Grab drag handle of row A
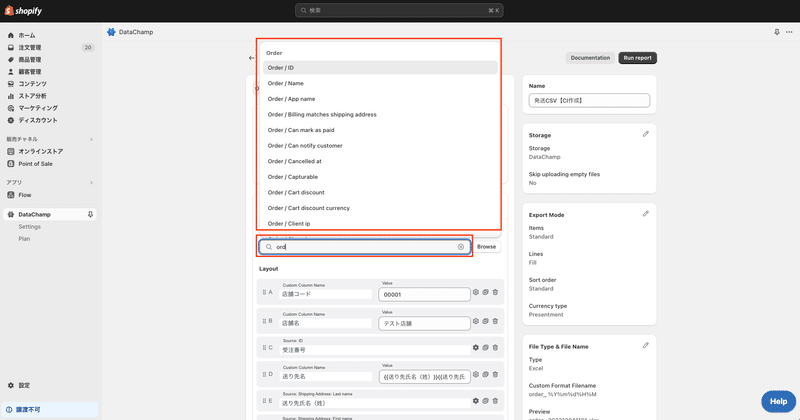Image resolution: width=800 pixels, height=420 pixels. (264, 292)
